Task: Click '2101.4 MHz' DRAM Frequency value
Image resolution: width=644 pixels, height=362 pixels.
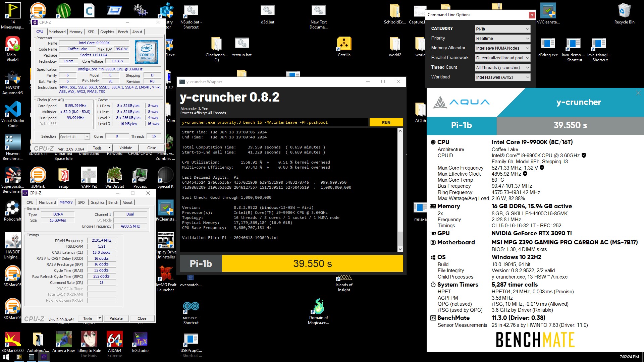Action: [101, 240]
